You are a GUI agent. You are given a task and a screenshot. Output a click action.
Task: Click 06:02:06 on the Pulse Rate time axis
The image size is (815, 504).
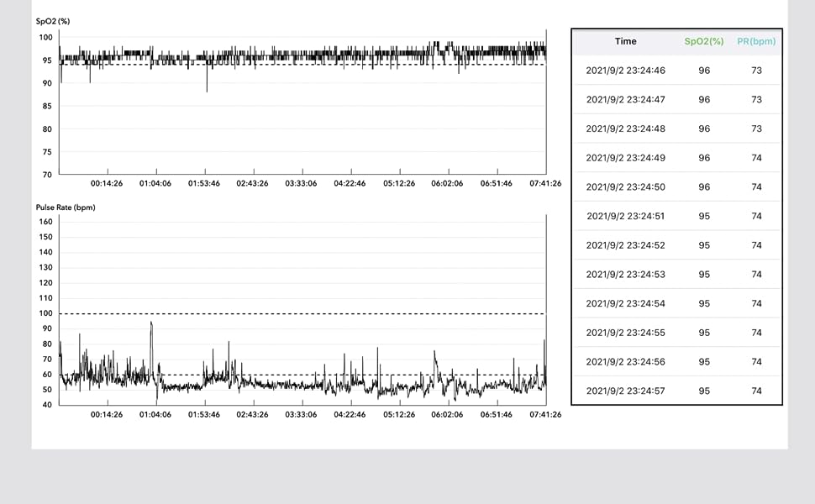click(x=447, y=415)
